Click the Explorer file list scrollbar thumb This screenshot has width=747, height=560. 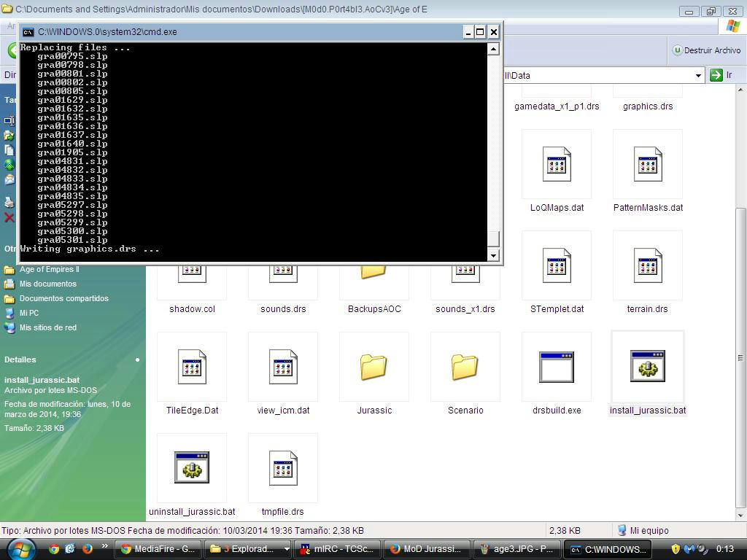pyautogui.click(x=741, y=358)
